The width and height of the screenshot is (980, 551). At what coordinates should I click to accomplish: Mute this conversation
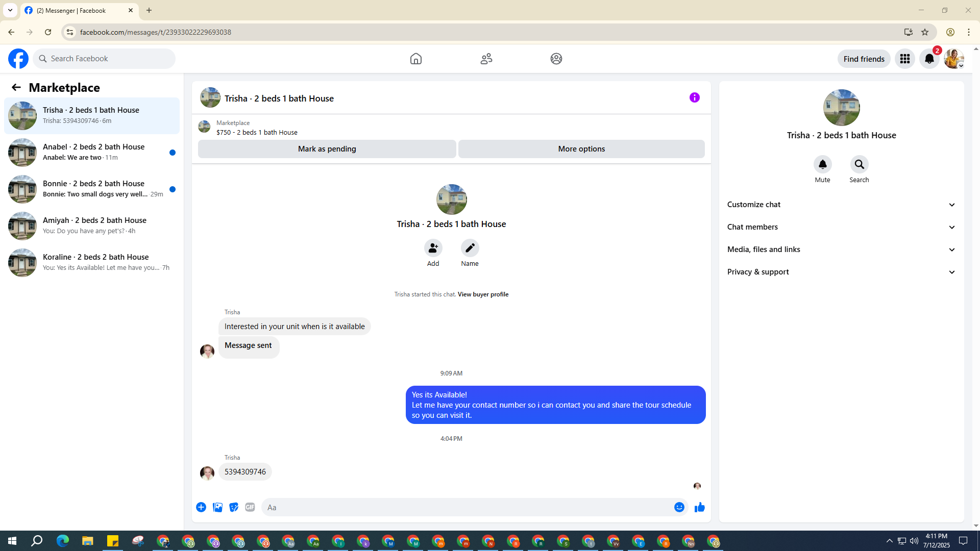822,164
